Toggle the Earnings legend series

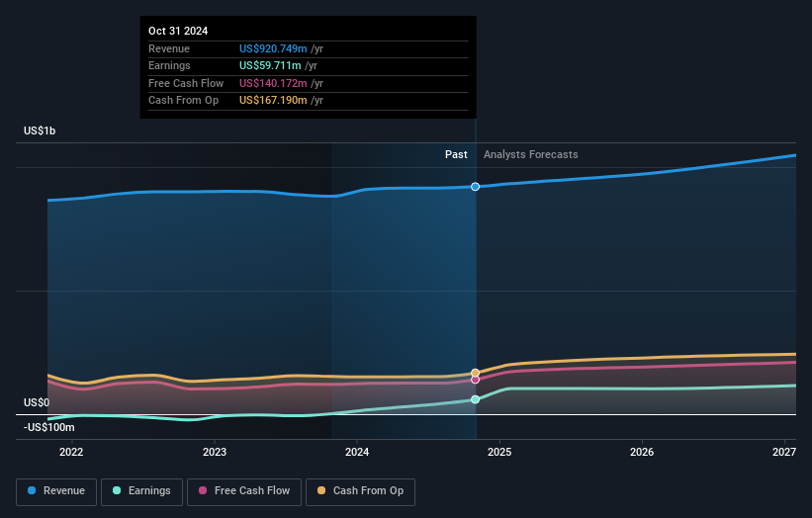141,491
